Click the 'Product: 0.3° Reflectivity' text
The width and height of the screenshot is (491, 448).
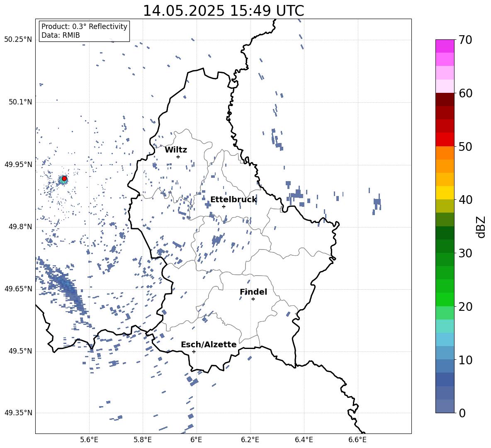click(x=84, y=26)
